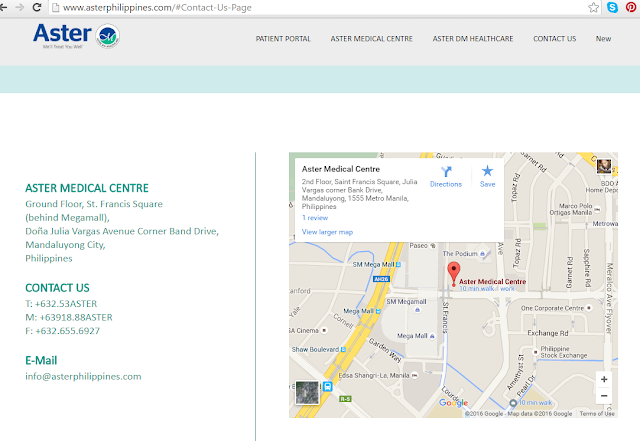This screenshot has width=640, height=441.
Task: Click SM Mega Mall label on map
Action: (373, 264)
